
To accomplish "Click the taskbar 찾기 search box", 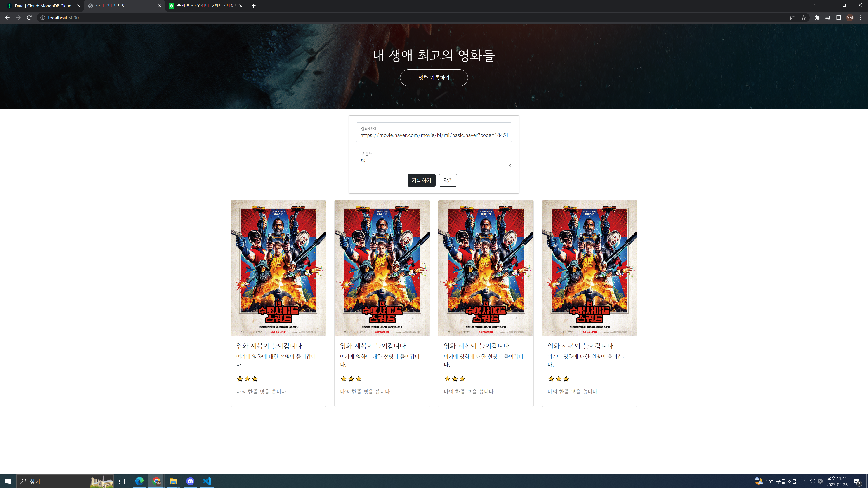I will 65,481.
